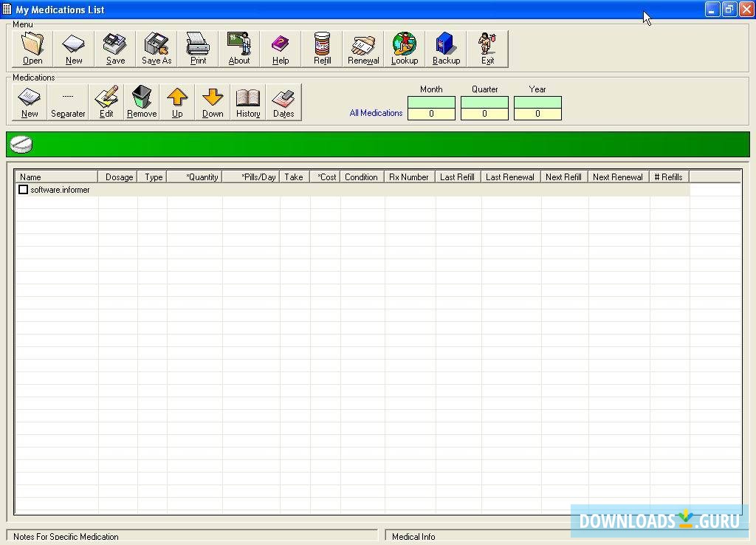Click the Next Refill column header
Viewport: 756px width, 545px height.
click(565, 177)
